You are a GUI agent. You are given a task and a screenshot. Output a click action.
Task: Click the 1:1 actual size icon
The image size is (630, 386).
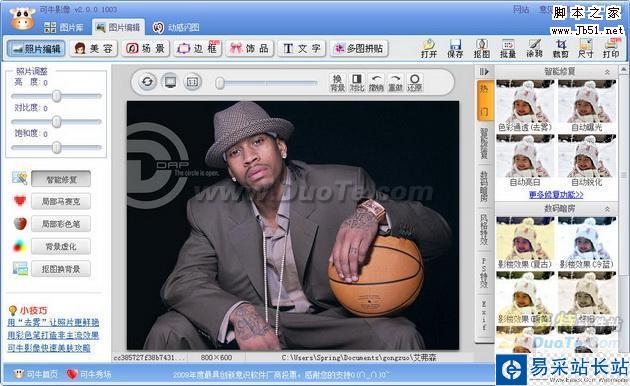(192, 82)
